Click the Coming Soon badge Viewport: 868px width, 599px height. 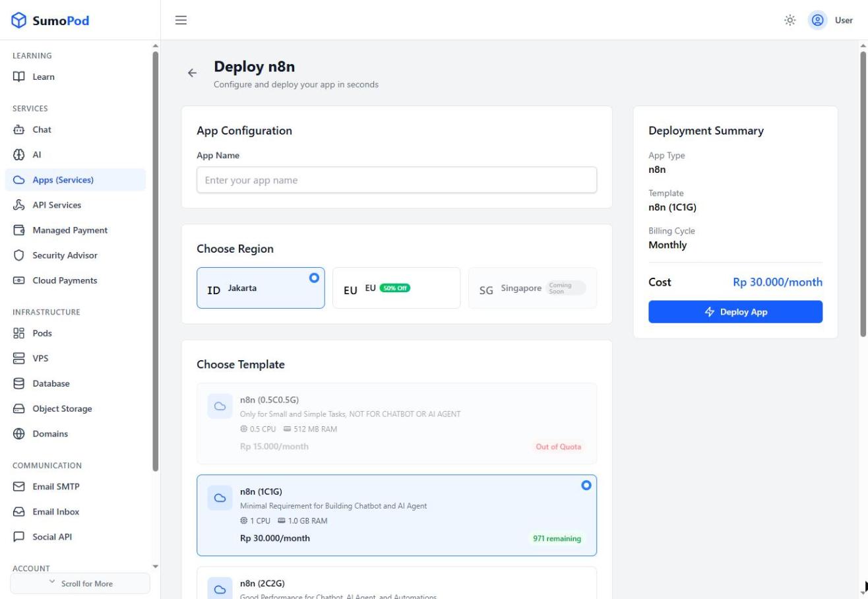[x=565, y=288]
